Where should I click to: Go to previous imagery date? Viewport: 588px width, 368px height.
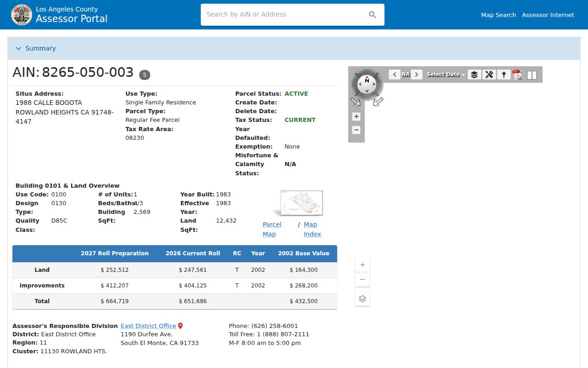tap(395, 75)
